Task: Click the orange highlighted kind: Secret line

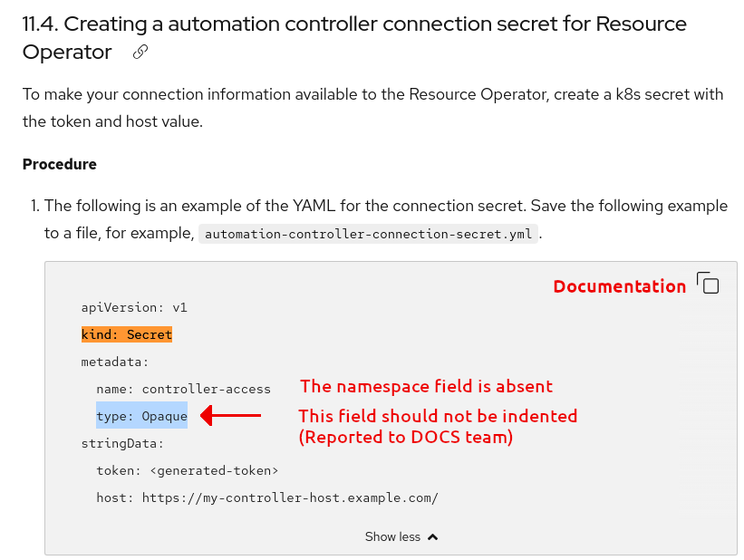Action: pyautogui.click(x=127, y=334)
